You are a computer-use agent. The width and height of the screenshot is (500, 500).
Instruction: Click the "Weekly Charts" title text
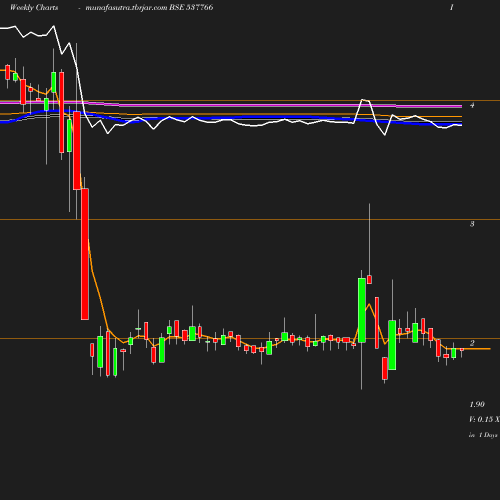pyautogui.click(x=34, y=8)
